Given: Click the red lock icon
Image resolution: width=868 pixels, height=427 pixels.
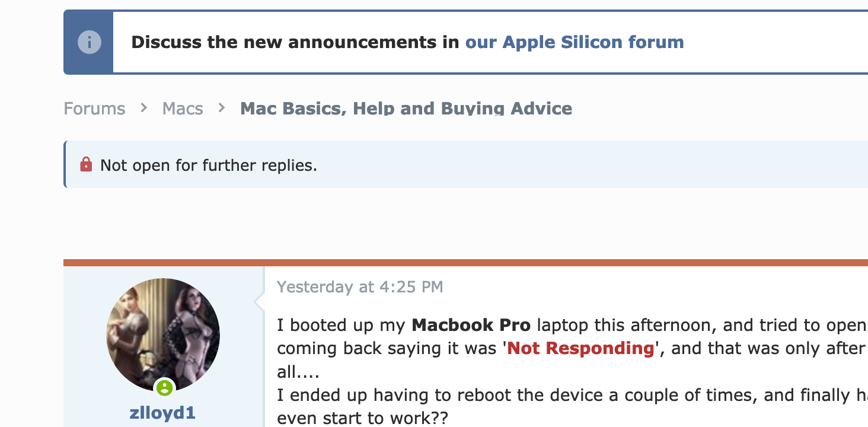Looking at the screenshot, I should click(x=86, y=164).
